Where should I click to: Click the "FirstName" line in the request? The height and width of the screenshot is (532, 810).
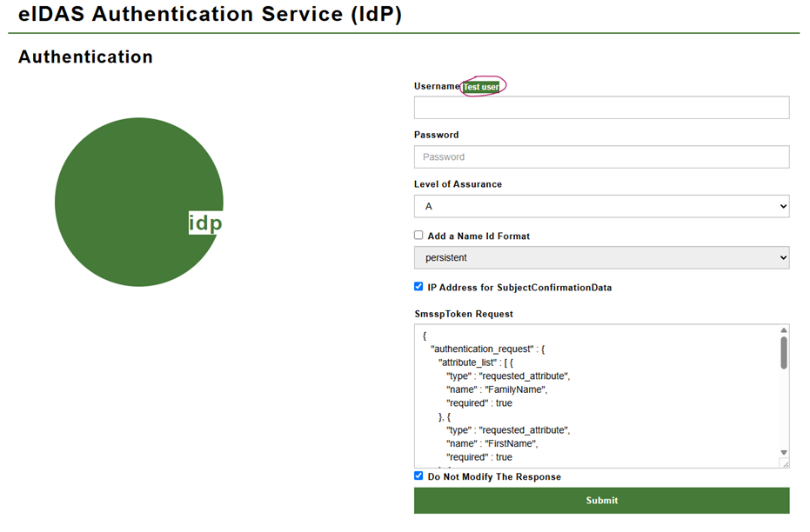click(492, 443)
